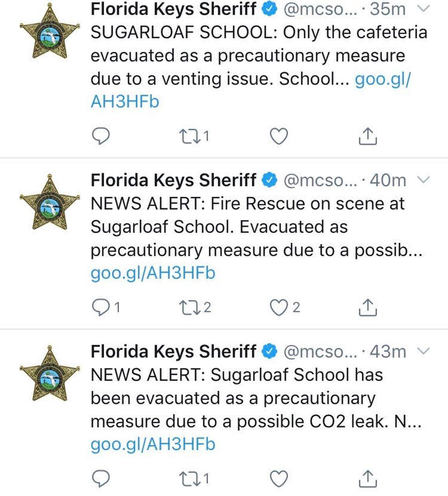The width and height of the screenshot is (448, 496).
Task: Follow the goo.gl/AH3HFb link in Fire Rescue tweet
Action: click(153, 273)
